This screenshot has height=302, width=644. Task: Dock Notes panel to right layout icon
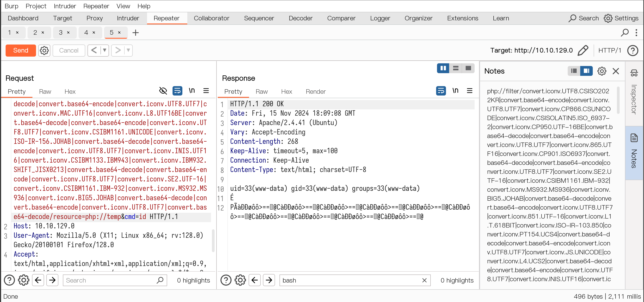pos(586,71)
